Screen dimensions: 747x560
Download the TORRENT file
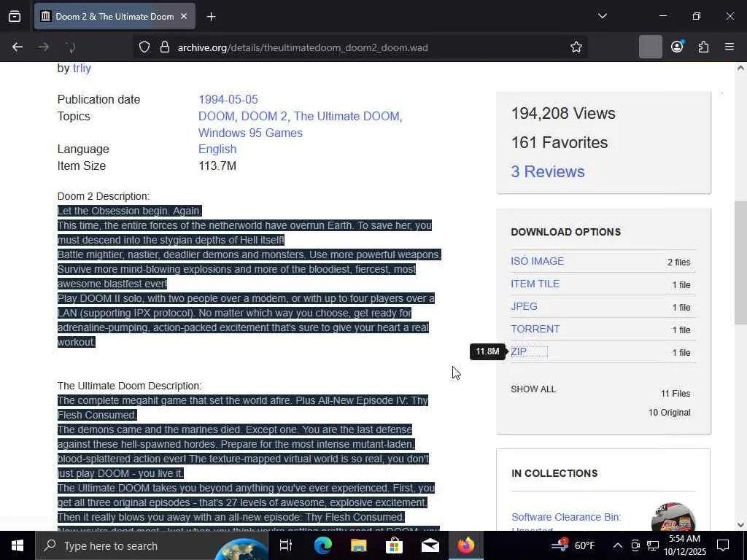tap(535, 329)
